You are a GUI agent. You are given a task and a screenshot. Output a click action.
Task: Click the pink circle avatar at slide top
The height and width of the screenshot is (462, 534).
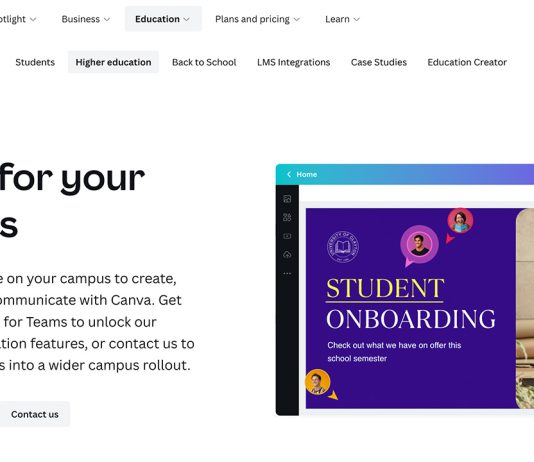(x=460, y=221)
